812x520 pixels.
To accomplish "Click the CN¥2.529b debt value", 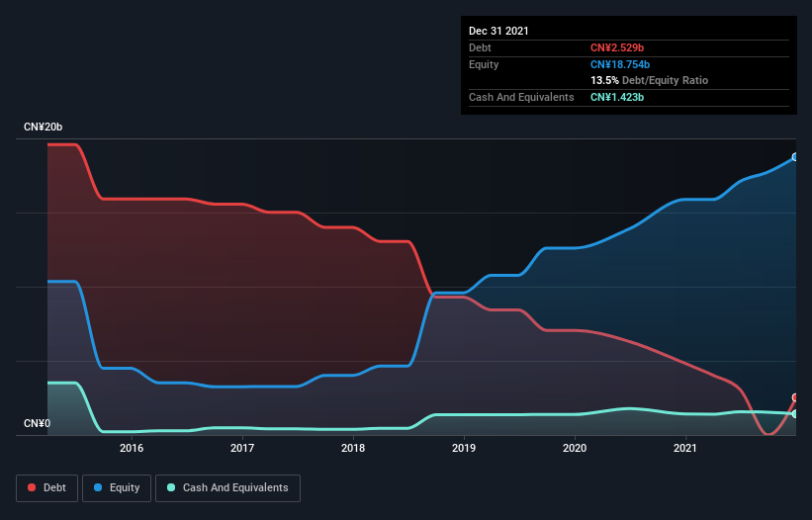I will click(x=617, y=47).
